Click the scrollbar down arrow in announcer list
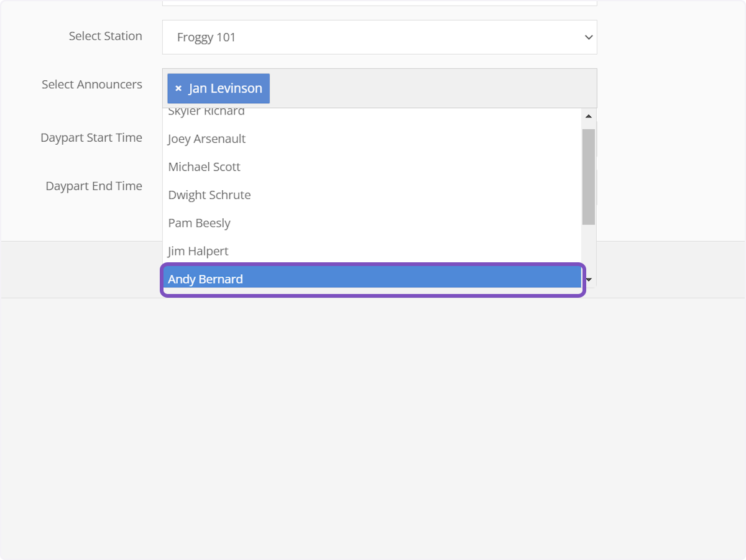 coord(588,280)
